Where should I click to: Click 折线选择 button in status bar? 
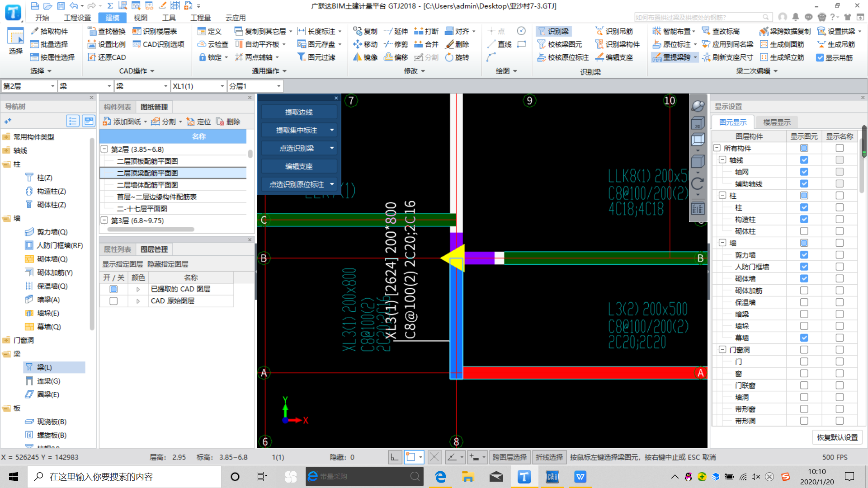549,457
